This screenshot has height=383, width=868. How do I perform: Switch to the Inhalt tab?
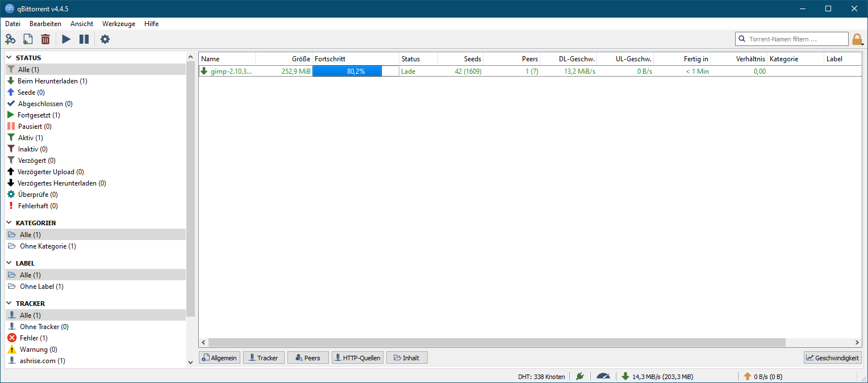pos(407,358)
